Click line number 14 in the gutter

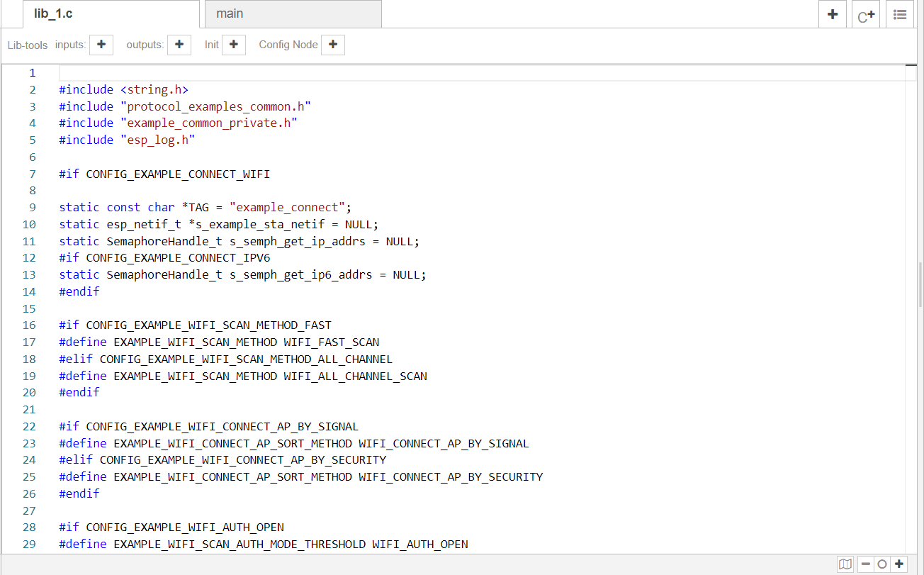[x=28, y=292]
